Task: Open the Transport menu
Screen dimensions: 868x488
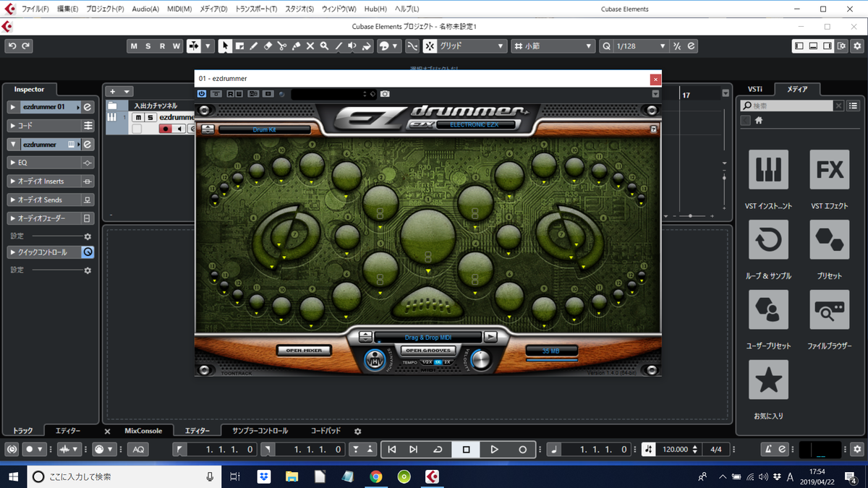Action: [256, 9]
